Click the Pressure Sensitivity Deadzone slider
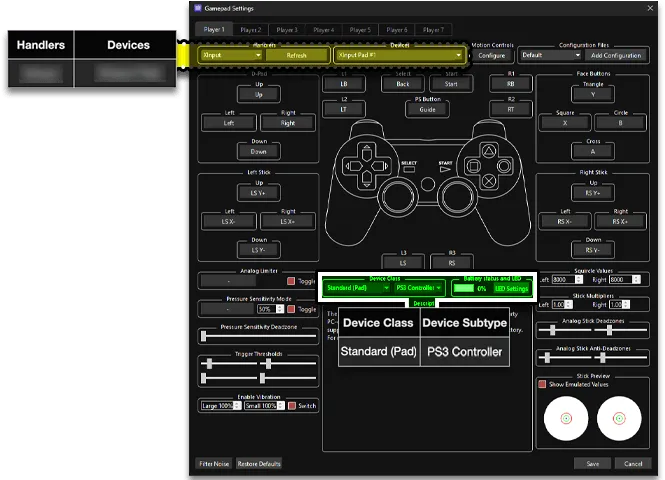 coord(259,336)
